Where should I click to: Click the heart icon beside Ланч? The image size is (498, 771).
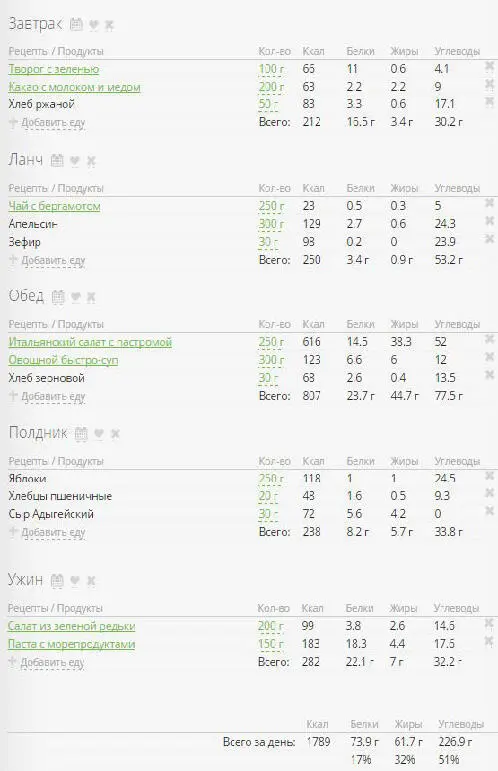tap(75, 160)
